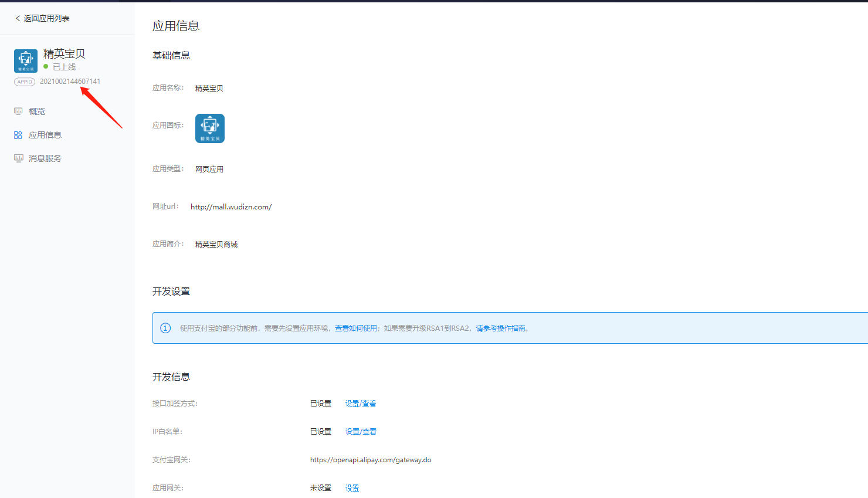
Task: Click the 消息服务 chart icon
Action: click(19, 158)
